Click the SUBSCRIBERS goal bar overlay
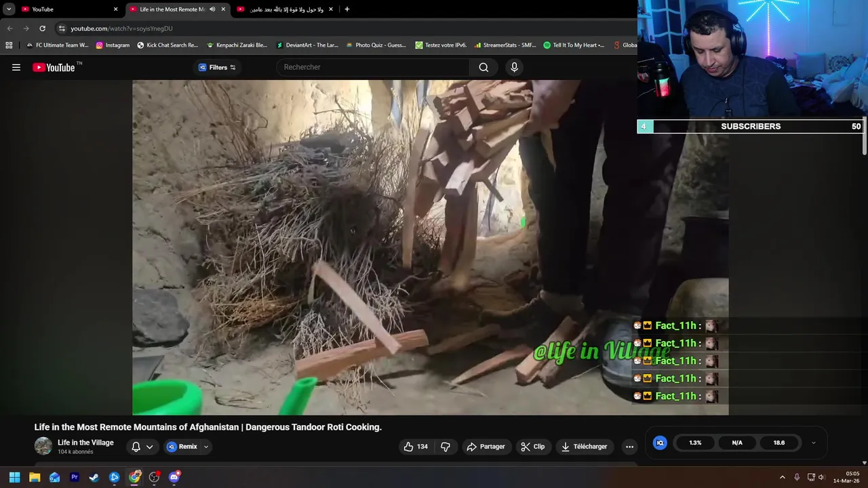Screen dimensions: 868x488 751,126
